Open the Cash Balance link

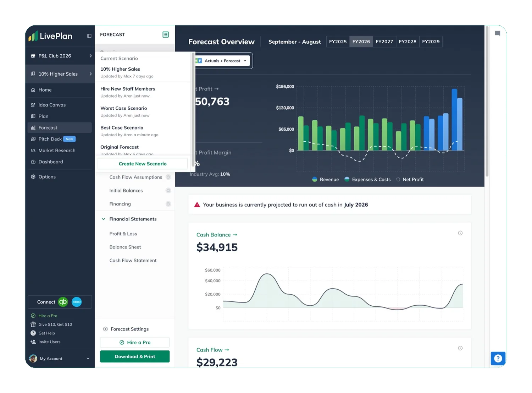coord(217,235)
